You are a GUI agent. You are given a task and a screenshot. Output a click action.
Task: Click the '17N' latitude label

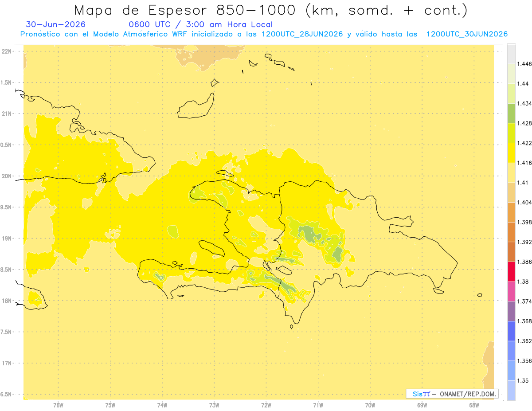(x=7, y=363)
